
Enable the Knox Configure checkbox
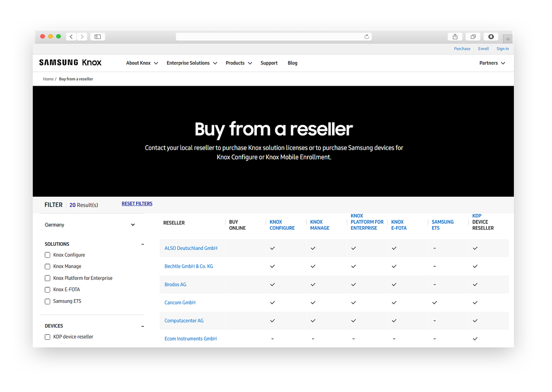[48, 255]
